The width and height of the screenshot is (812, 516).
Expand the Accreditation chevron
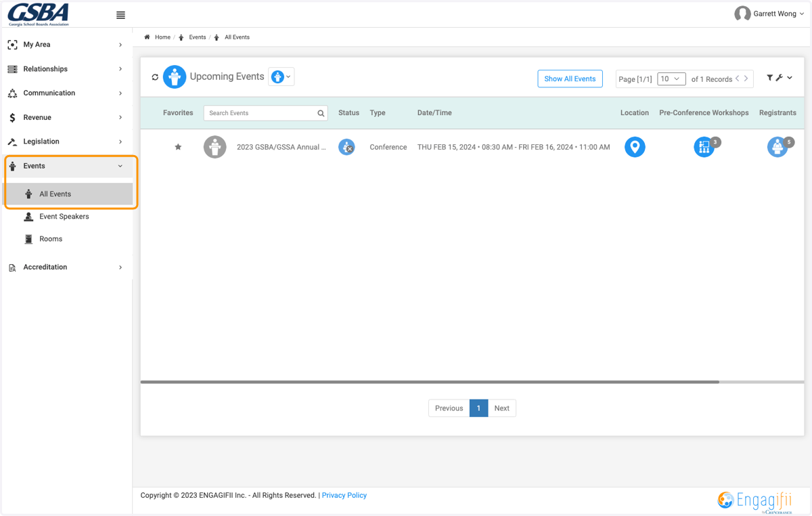[x=120, y=267]
